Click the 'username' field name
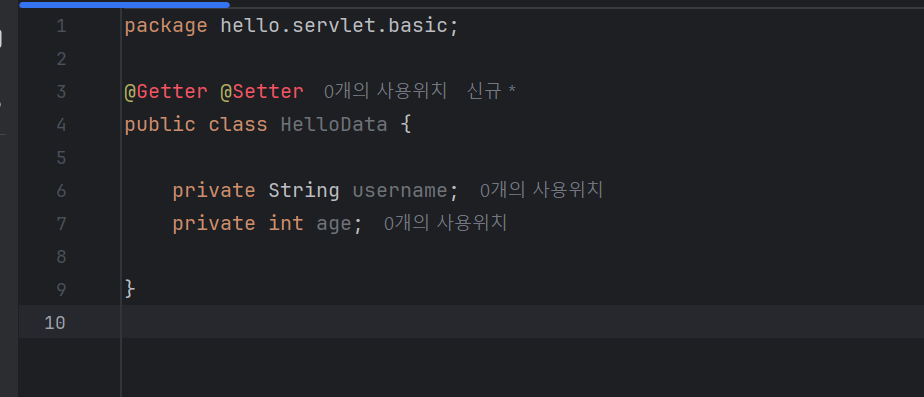The width and height of the screenshot is (924, 397). coord(400,191)
